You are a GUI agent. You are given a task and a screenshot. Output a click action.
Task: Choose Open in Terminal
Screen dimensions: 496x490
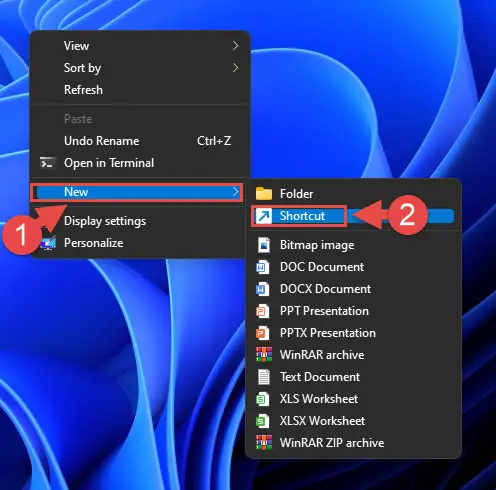pyautogui.click(x=140, y=163)
